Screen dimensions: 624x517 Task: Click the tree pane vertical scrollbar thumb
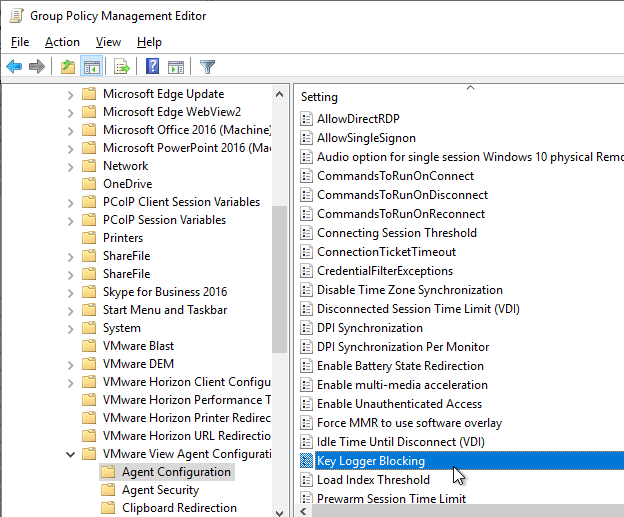279,279
